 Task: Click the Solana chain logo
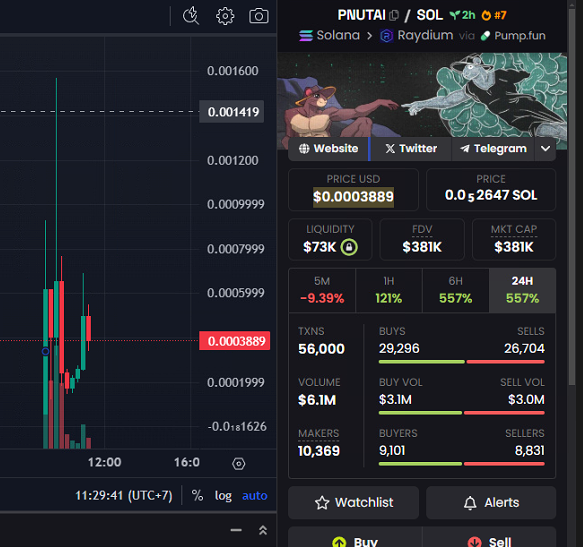click(x=306, y=36)
